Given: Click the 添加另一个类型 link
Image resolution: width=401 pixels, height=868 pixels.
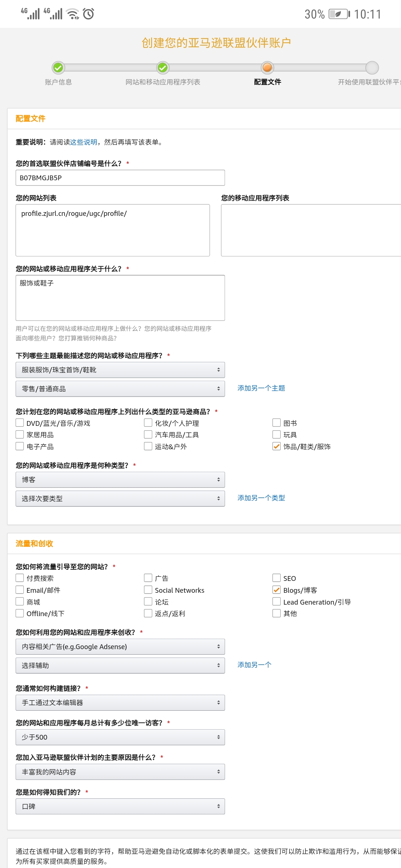Looking at the screenshot, I should (x=261, y=498).
